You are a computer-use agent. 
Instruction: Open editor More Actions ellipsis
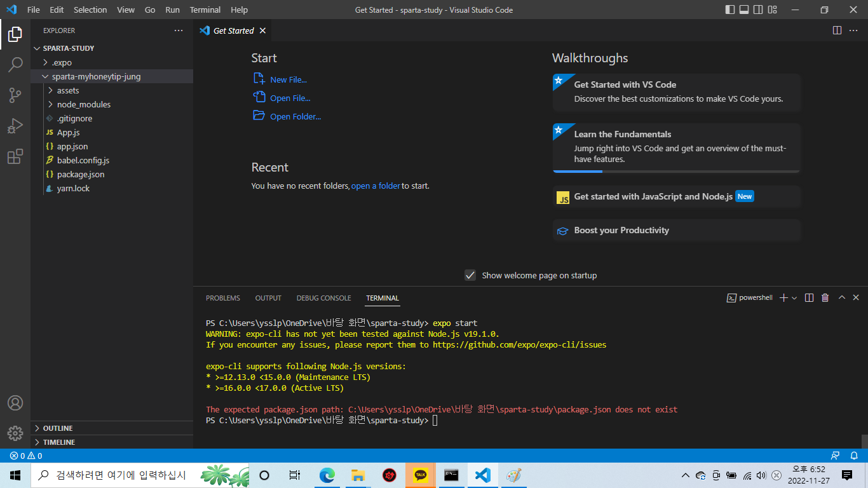(853, 30)
